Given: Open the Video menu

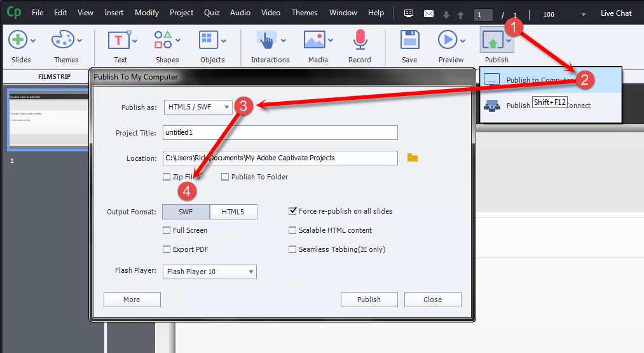Looking at the screenshot, I should pos(271,13).
